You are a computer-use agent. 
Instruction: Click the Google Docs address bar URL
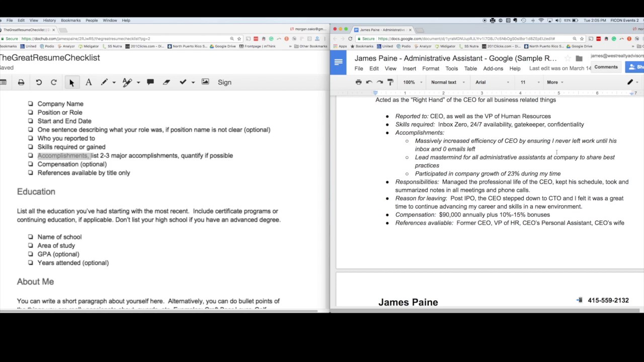[466, 39]
